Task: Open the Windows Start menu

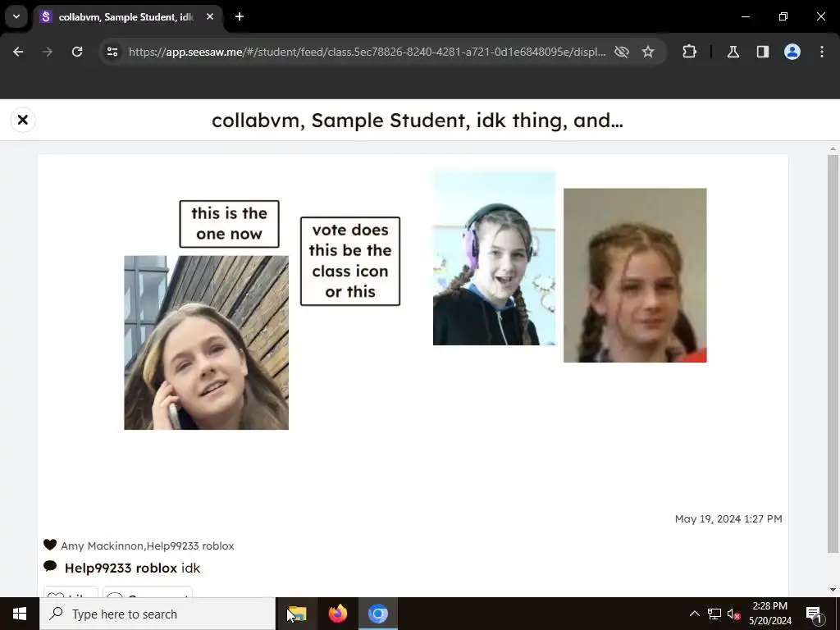Action: 20,614
